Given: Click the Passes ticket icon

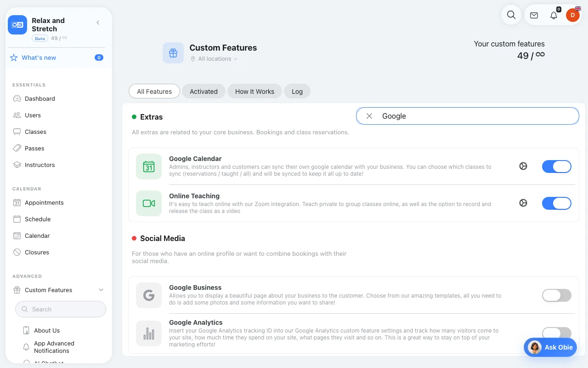Looking at the screenshot, I should pos(17,148).
